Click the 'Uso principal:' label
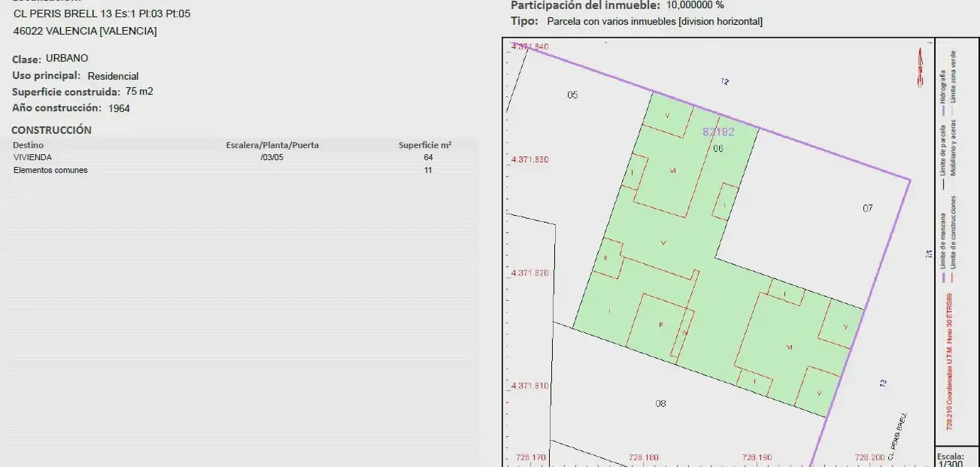980x467 pixels. 46,75
